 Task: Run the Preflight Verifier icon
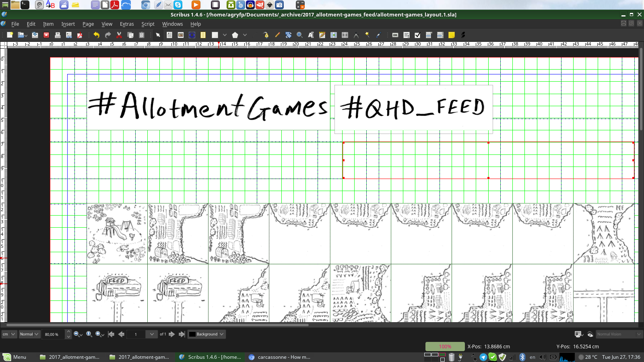click(x=69, y=35)
